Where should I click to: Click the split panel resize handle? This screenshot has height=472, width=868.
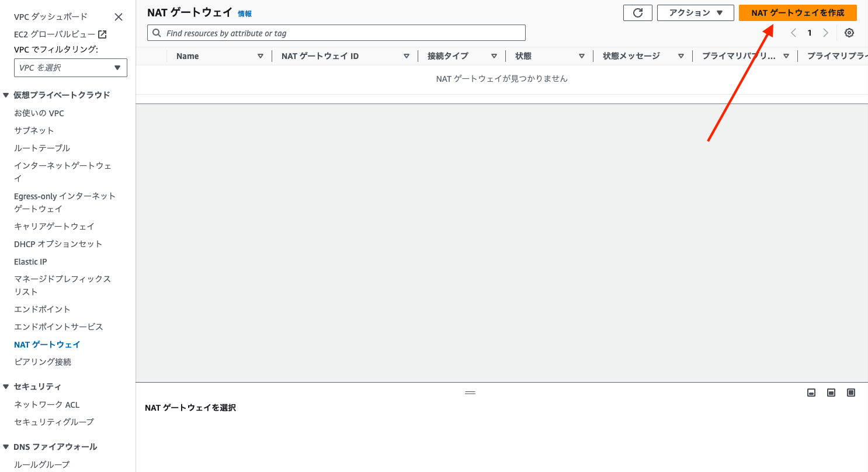coord(470,393)
